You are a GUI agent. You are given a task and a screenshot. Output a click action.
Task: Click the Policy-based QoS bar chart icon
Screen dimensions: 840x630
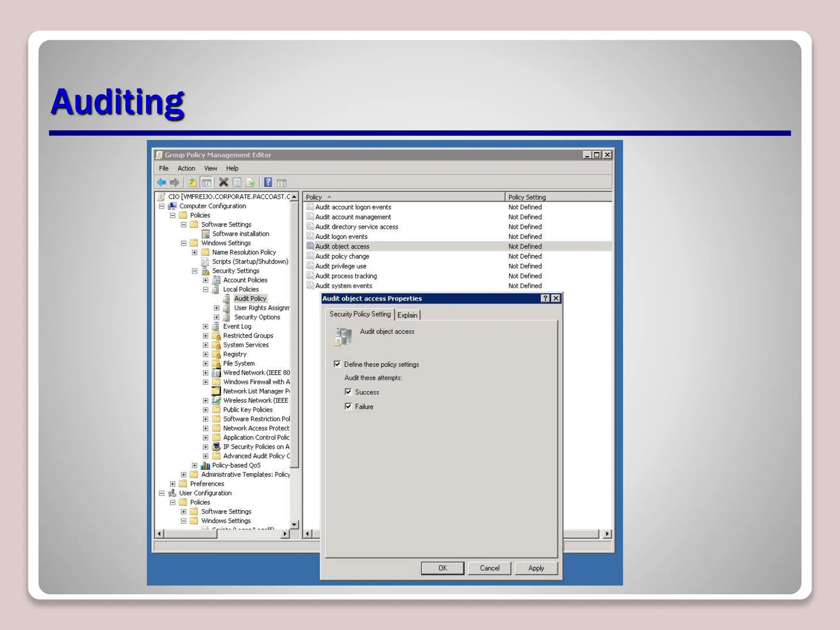point(205,466)
